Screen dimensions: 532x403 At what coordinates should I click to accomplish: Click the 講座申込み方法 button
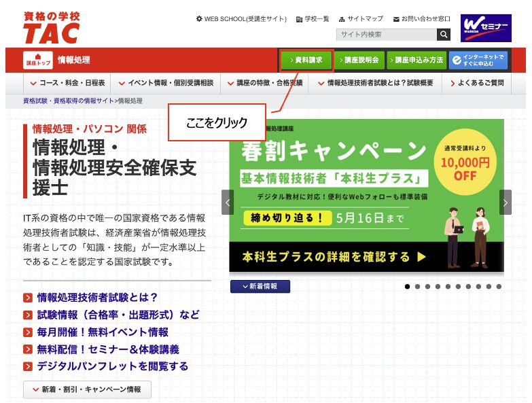coord(416,60)
